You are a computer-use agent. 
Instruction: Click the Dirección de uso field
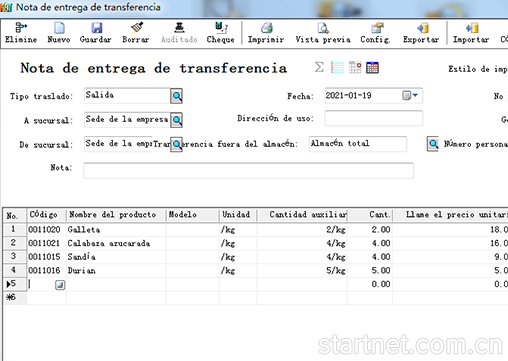click(x=374, y=118)
